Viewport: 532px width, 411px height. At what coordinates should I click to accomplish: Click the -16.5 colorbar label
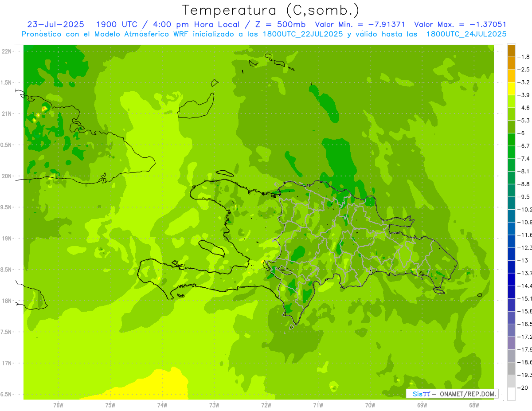click(x=525, y=324)
